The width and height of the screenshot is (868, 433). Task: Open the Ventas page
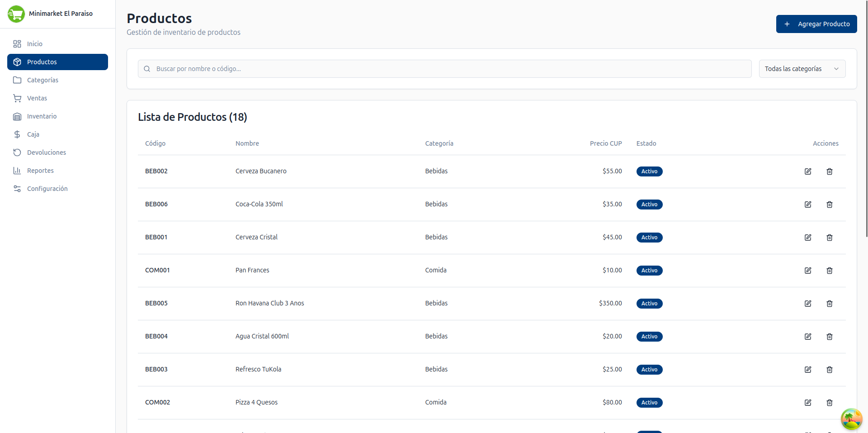pyautogui.click(x=57, y=98)
